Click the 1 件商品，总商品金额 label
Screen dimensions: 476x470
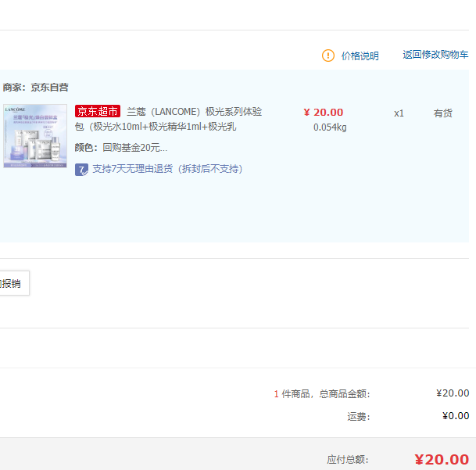pyautogui.click(x=322, y=394)
